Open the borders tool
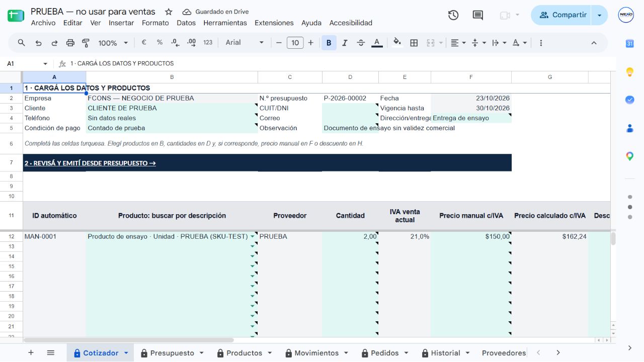The image size is (644, 362). [414, 43]
